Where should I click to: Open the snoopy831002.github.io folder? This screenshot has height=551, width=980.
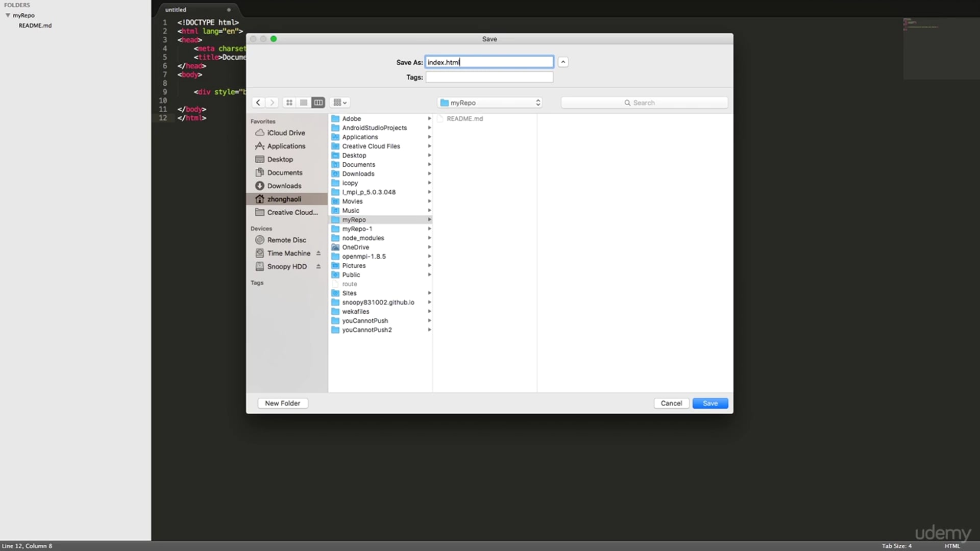pos(378,303)
